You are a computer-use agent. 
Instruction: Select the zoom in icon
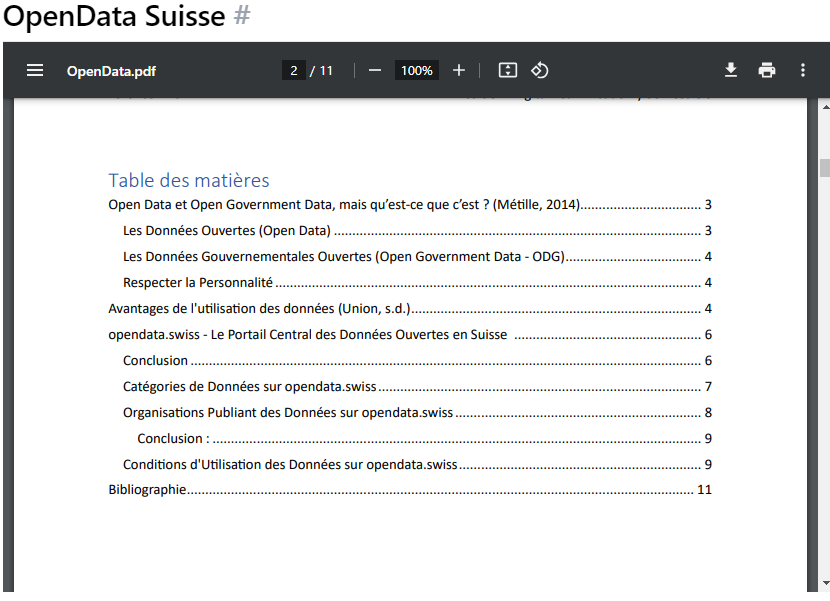click(459, 70)
